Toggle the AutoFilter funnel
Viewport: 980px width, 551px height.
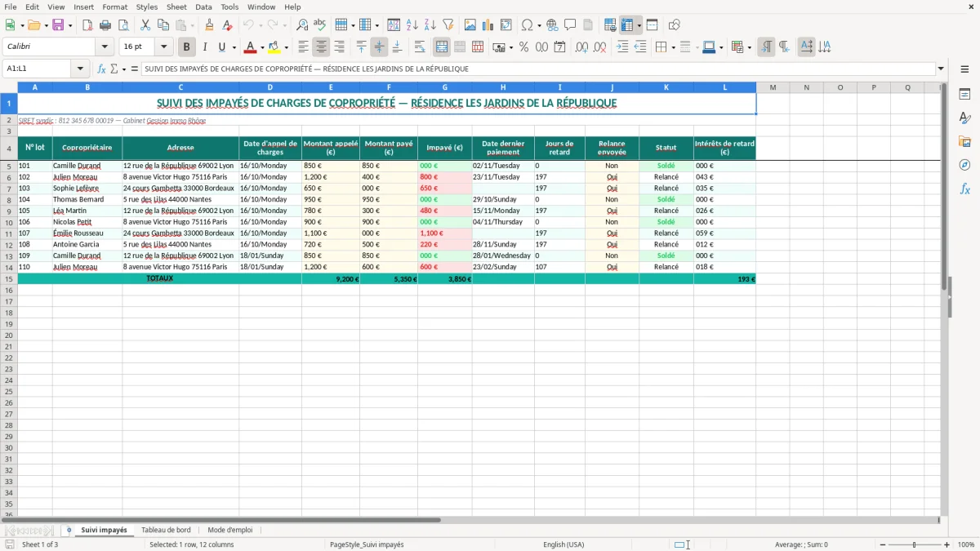[448, 25]
